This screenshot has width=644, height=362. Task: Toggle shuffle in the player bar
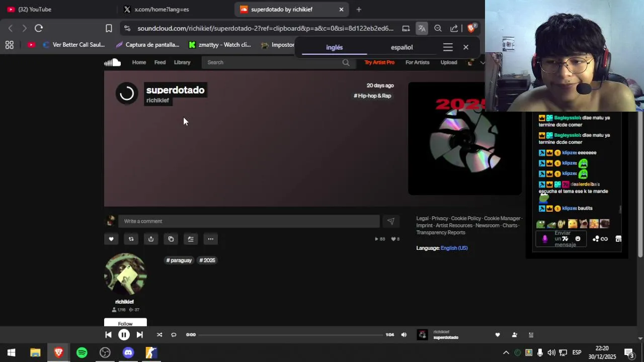tap(159, 335)
